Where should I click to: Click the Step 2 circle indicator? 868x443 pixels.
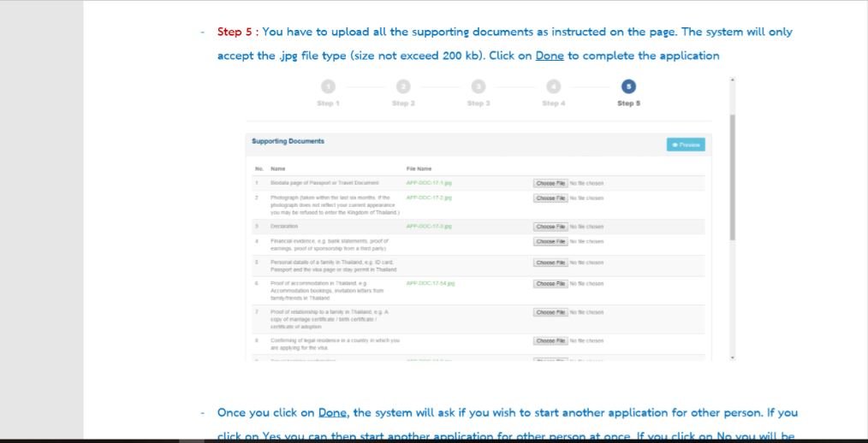(x=403, y=86)
